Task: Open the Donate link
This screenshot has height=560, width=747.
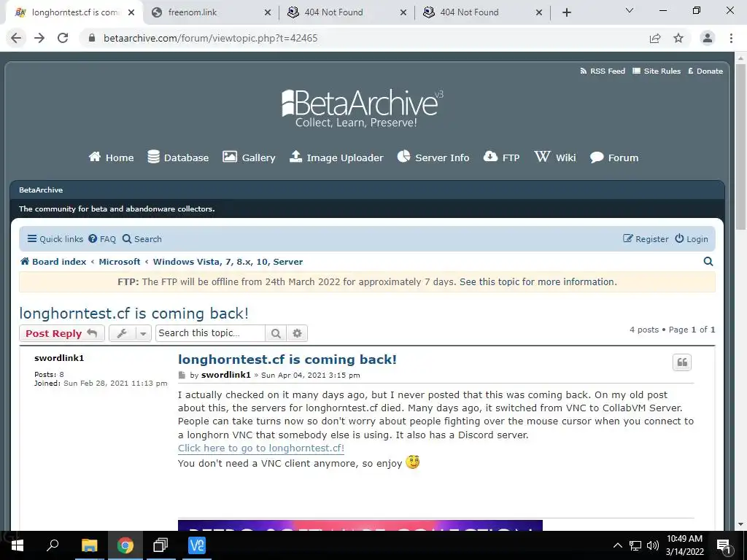Action: pos(705,71)
